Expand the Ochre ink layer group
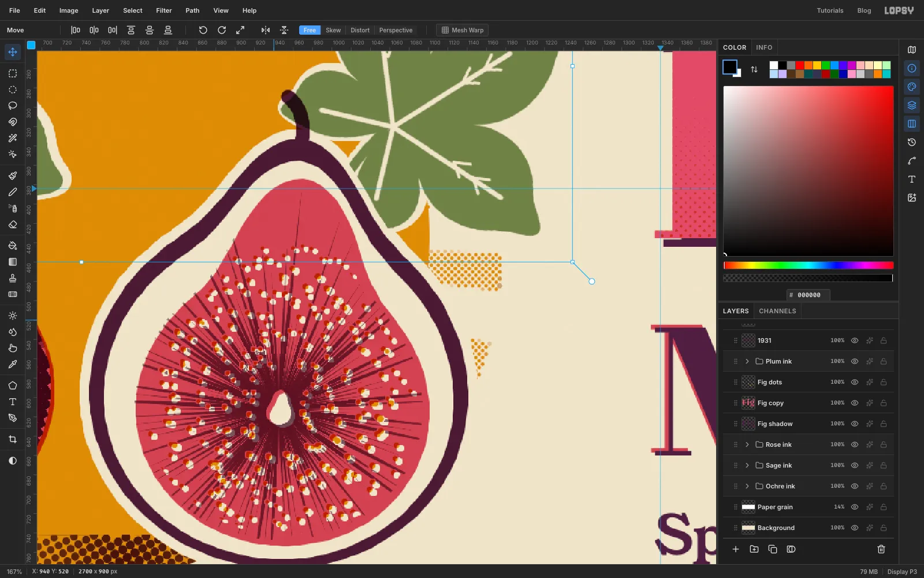Image resolution: width=924 pixels, height=578 pixels. pyautogui.click(x=747, y=486)
